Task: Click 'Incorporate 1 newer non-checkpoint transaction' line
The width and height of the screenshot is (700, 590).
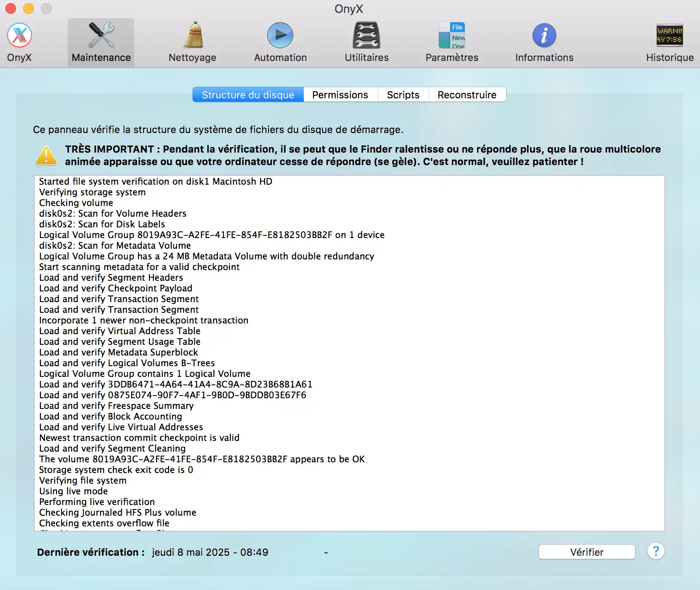Action: click(x=144, y=320)
